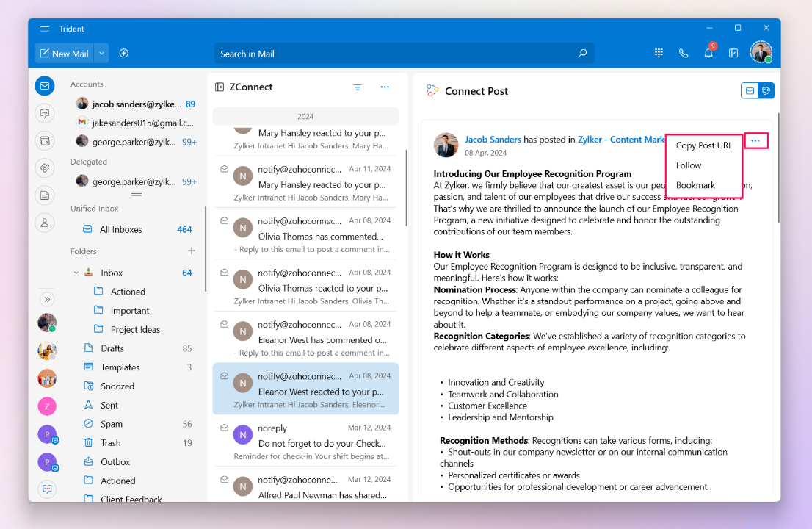This screenshot has width=812, height=529.
Task: Open the contacts icon in left sidebar
Action: tap(45, 223)
